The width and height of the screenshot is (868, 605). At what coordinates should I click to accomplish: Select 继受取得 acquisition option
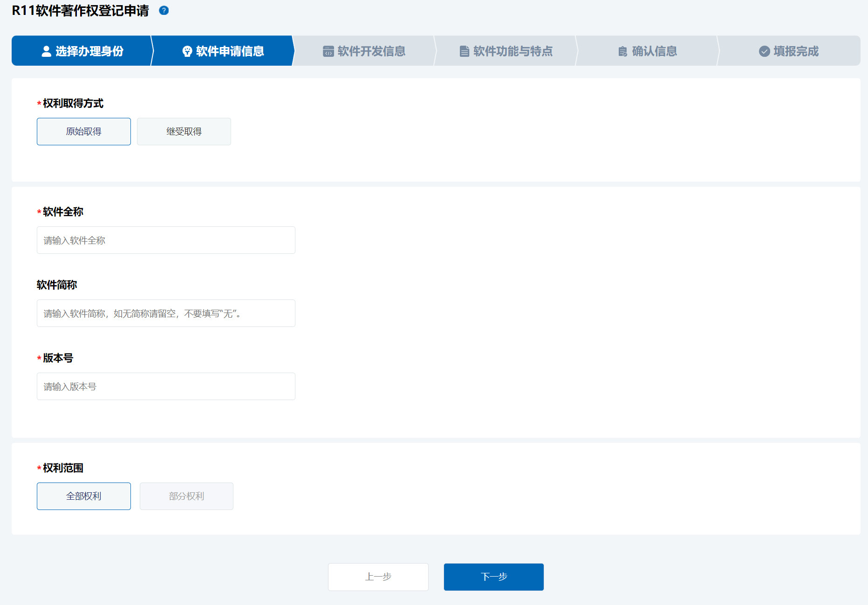[x=184, y=131]
